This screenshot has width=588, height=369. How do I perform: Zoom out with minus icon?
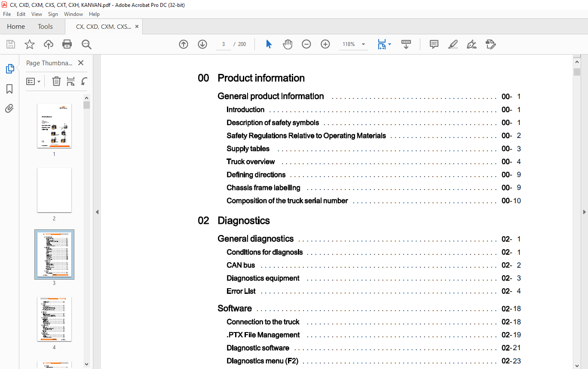click(306, 44)
